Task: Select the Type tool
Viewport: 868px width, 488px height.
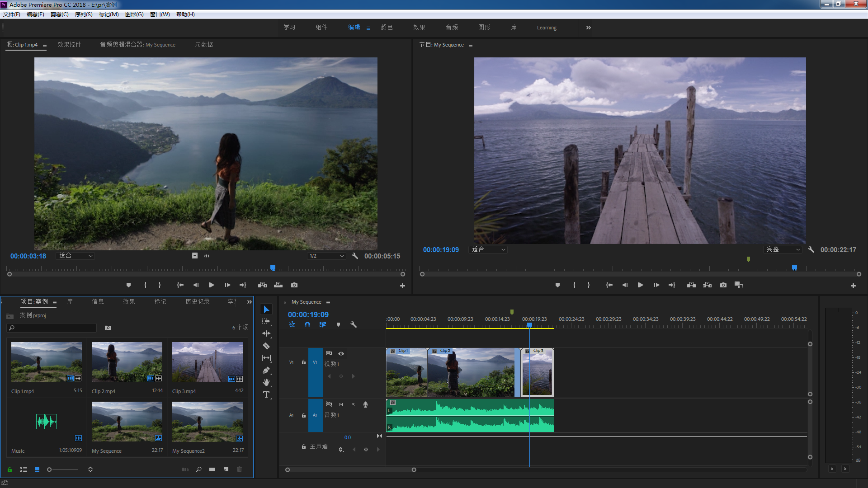Action: click(x=266, y=394)
